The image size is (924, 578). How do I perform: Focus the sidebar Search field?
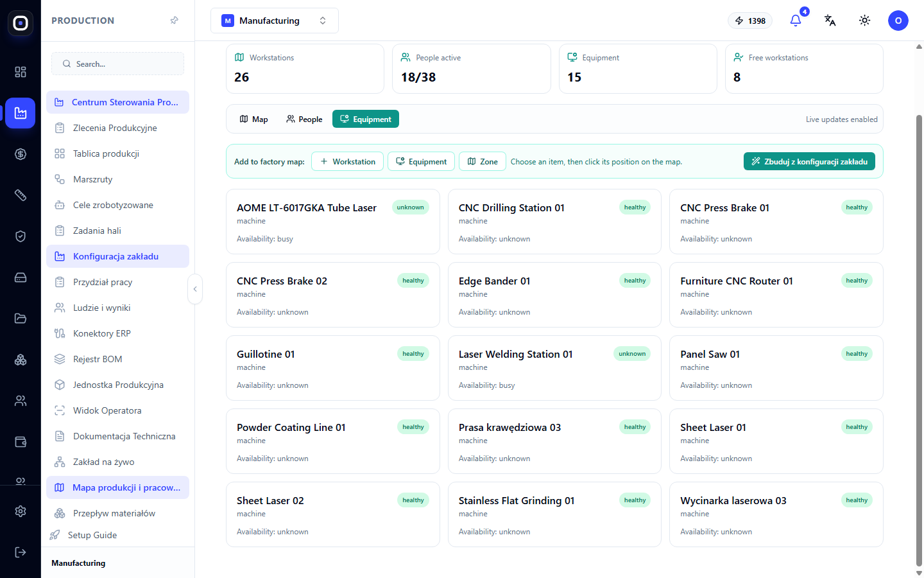click(118, 64)
